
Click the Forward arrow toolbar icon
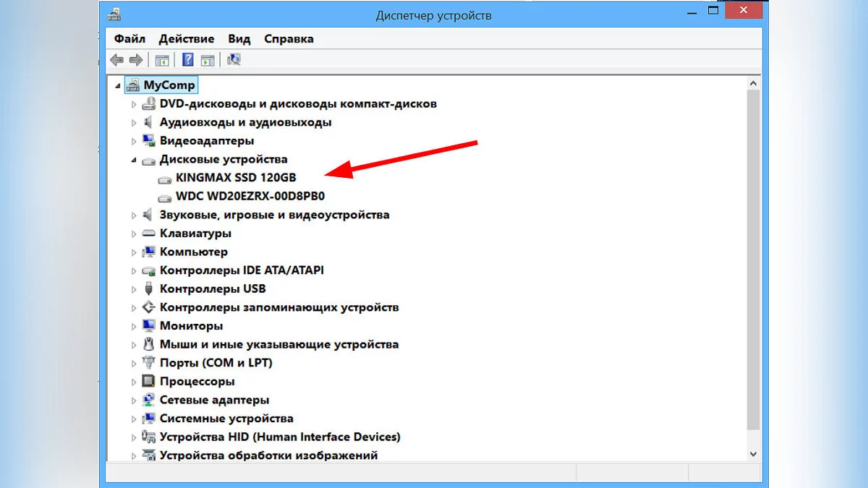(135, 60)
